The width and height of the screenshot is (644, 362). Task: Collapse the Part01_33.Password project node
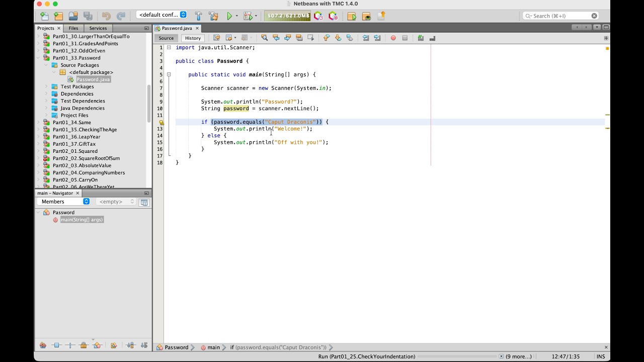click(x=38, y=58)
